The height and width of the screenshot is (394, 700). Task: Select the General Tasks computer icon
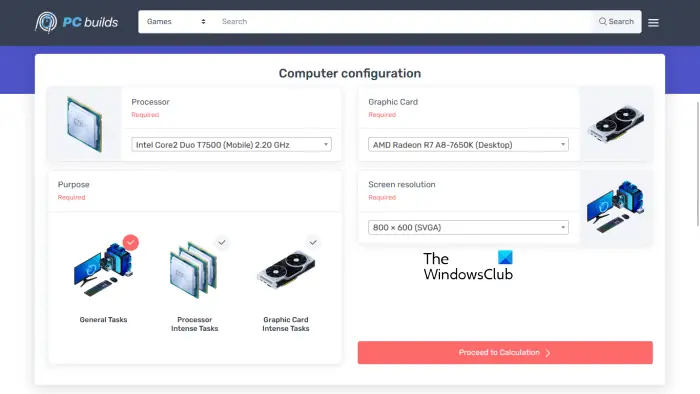[x=103, y=270]
